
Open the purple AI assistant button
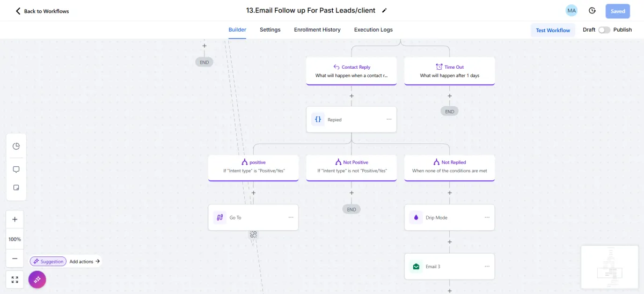(x=37, y=280)
